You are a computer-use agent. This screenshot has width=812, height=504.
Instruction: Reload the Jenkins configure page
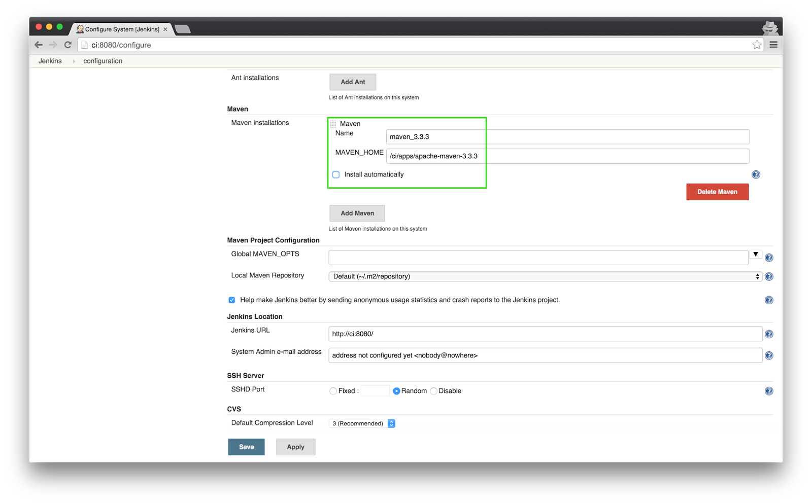click(67, 45)
